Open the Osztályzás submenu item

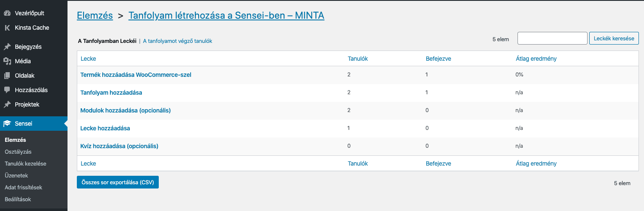click(18, 152)
